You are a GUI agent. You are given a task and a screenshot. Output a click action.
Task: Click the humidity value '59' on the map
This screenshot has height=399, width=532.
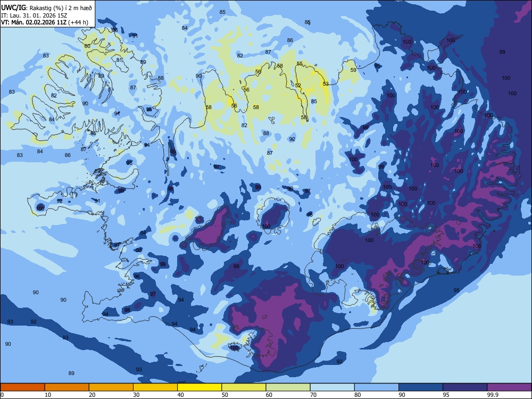354,70
